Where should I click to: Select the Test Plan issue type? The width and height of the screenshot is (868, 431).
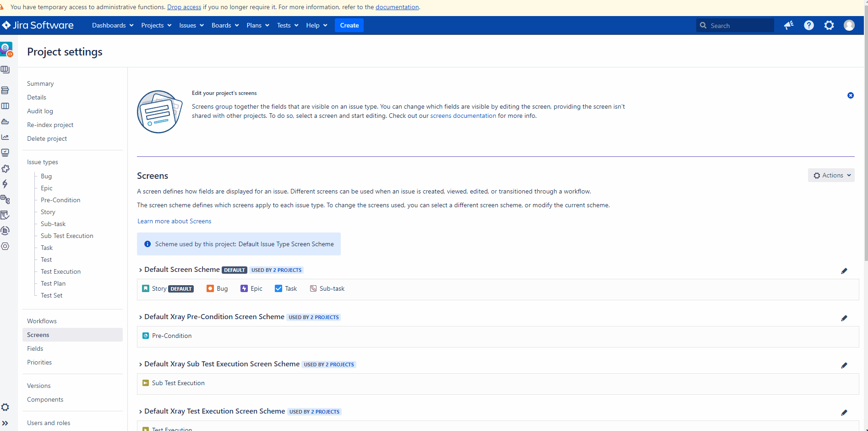[x=53, y=283]
